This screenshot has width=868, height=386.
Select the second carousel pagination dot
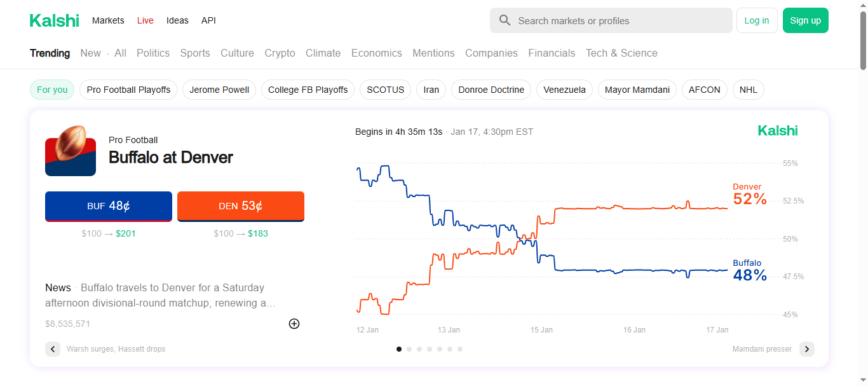coord(409,349)
